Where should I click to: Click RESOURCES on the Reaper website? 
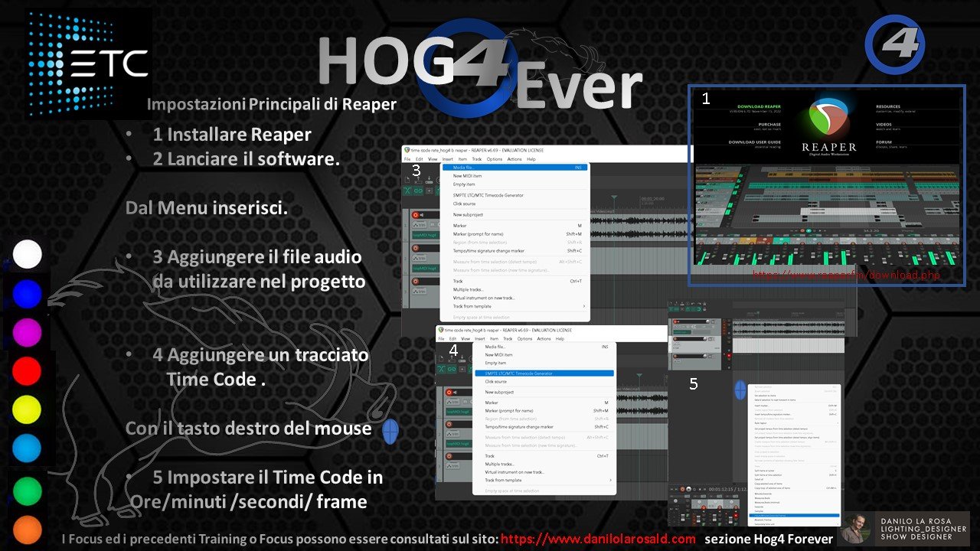(888, 106)
